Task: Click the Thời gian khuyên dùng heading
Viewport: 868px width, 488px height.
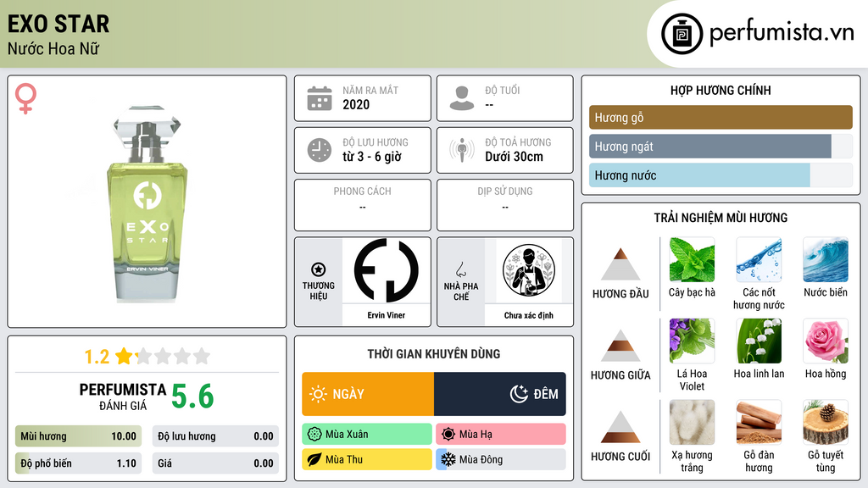Action: coord(434,354)
